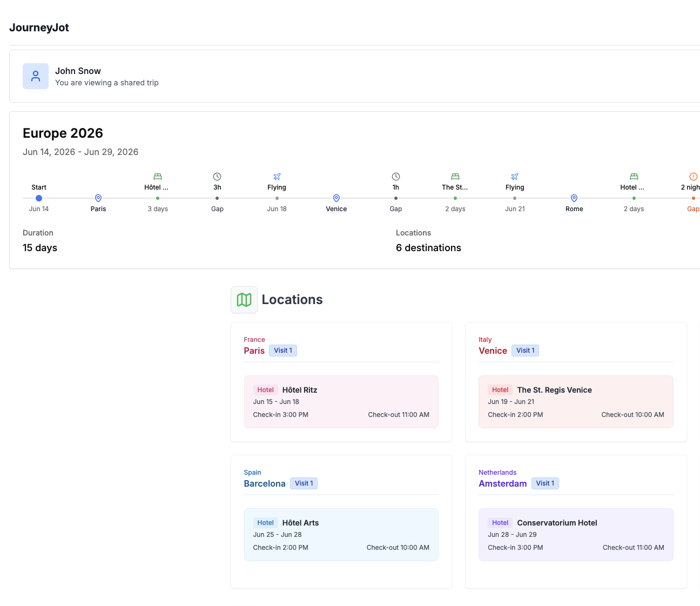Click the Europe 2026 trip title
700x606 pixels.
click(x=63, y=133)
